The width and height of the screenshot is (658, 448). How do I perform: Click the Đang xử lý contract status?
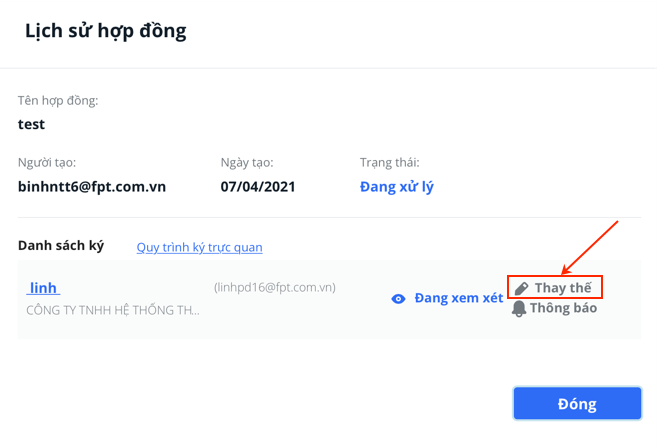click(397, 187)
